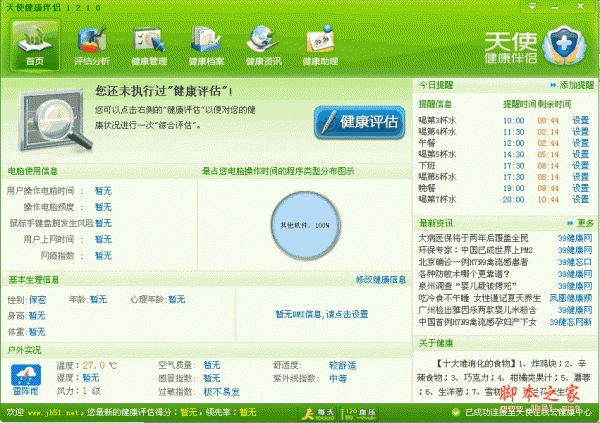Viewport: 600px width, 423px height.
Task: Click 设置 for 喝第3杯水 reminder
Action: point(580,120)
